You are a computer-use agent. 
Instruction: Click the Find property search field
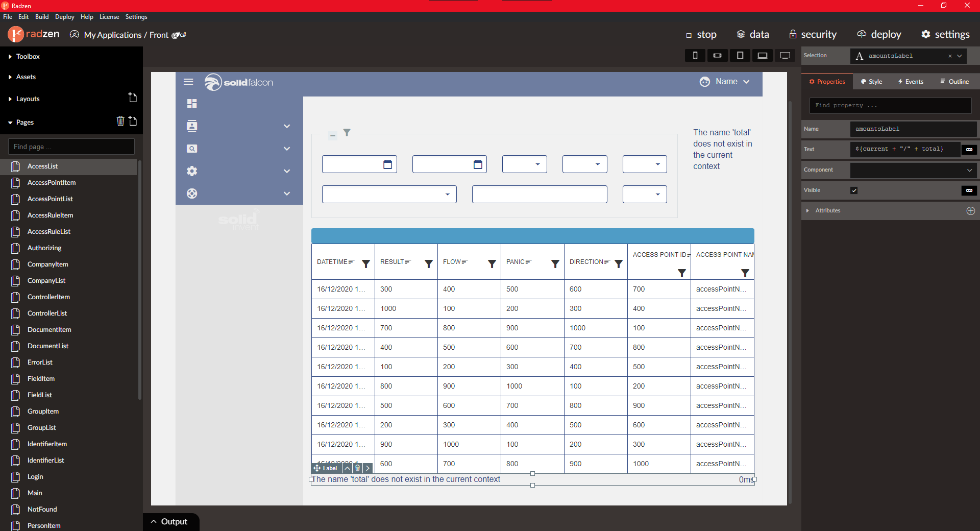pyautogui.click(x=891, y=106)
